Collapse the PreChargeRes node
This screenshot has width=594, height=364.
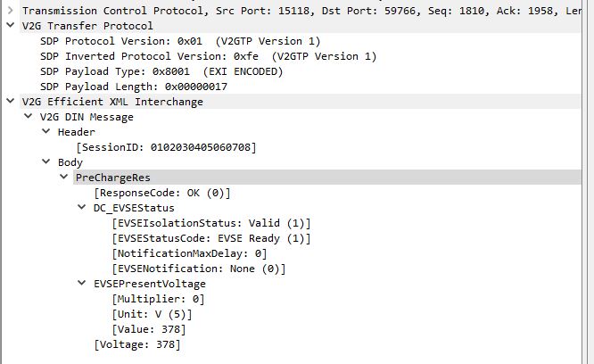pyautogui.click(x=63, y=178)
